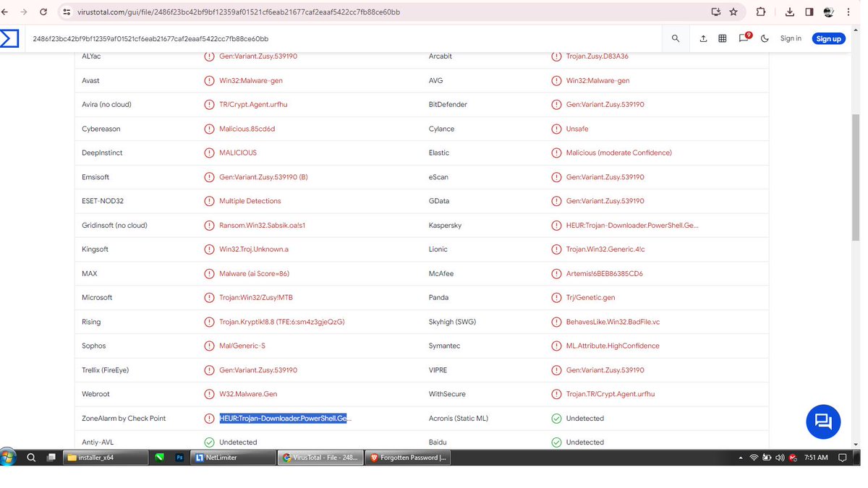Click the browser forward arrow
This screenshot has width=868, height=488.
[x=25, y=12]
